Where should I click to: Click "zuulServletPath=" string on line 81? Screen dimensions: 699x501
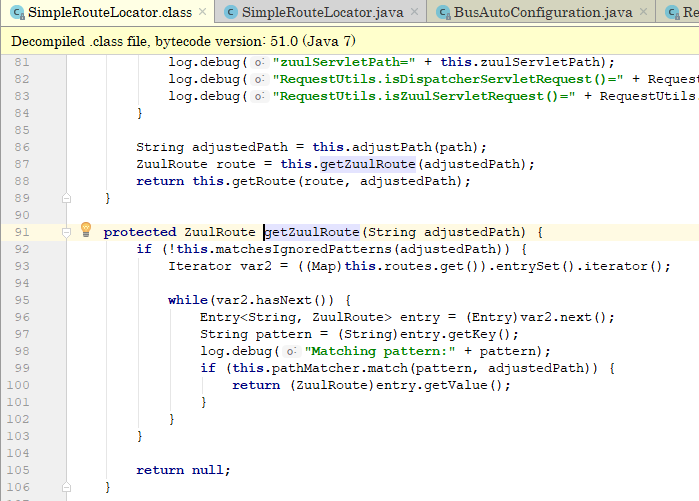[x=344, y=62]
